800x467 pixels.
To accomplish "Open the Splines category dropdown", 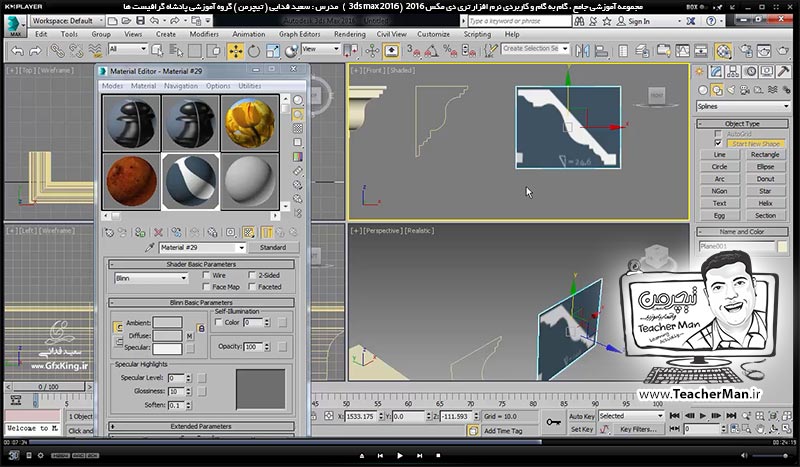I will [x=743, y=106].
